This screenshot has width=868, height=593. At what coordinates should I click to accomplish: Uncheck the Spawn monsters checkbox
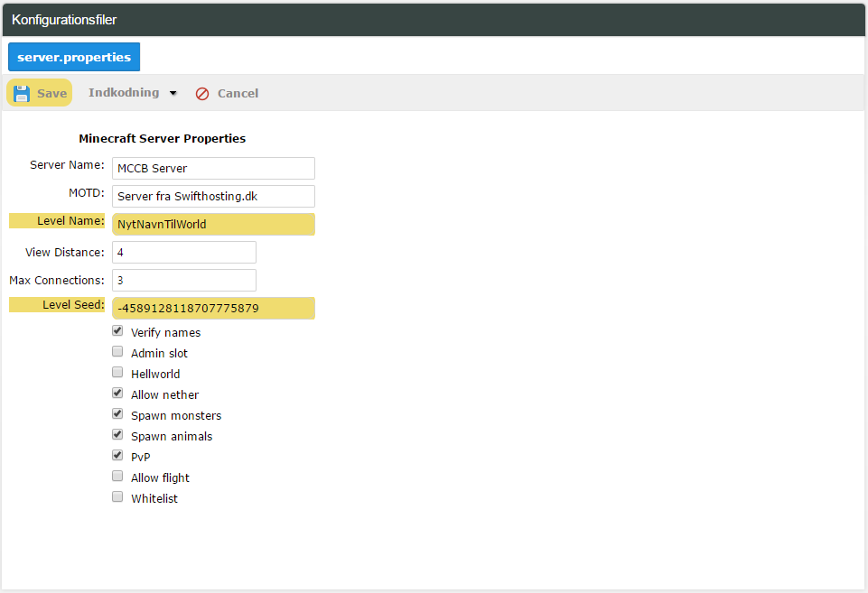(x=117, y=413)
